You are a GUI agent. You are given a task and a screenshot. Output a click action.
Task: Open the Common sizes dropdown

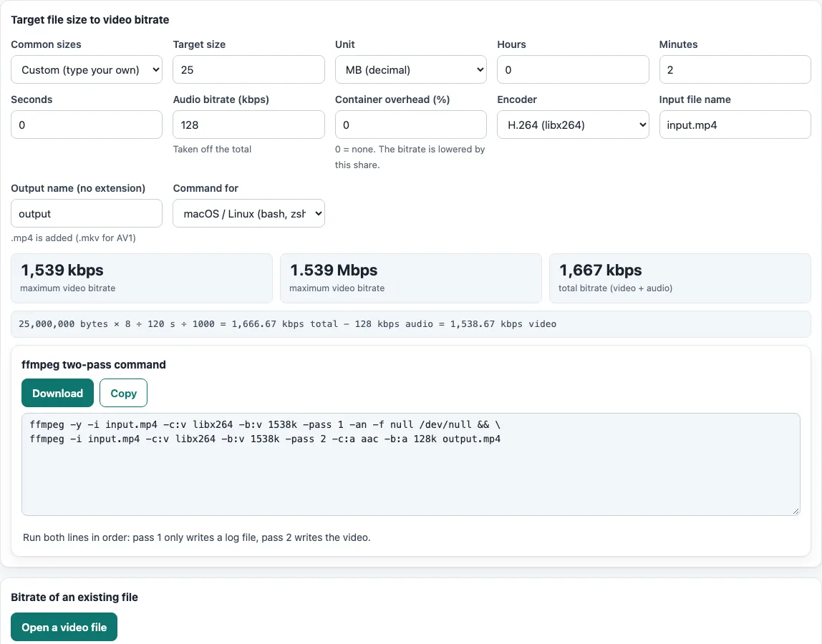click(87, 69)
